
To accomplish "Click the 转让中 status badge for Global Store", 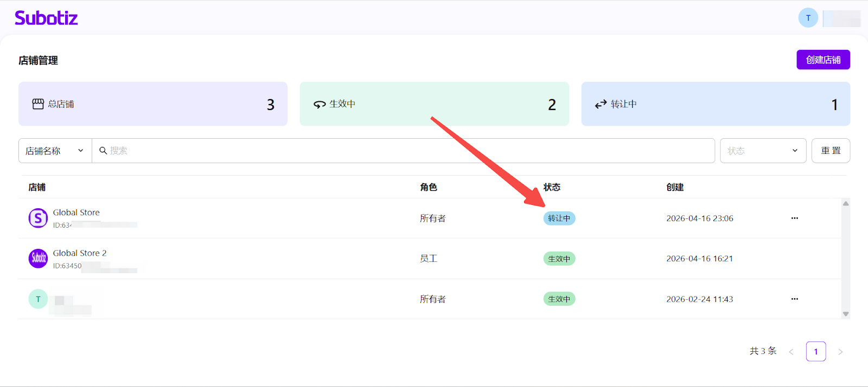I will coord(559,218).
